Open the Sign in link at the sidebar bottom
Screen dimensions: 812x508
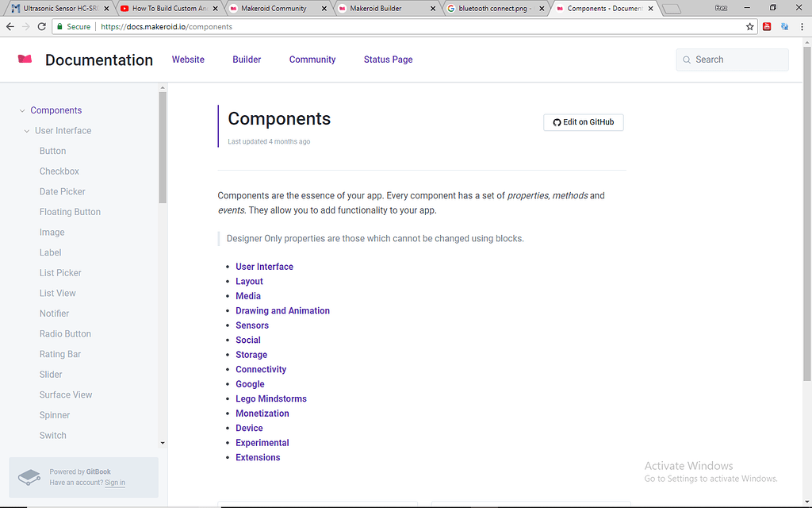tap(114, 482)
